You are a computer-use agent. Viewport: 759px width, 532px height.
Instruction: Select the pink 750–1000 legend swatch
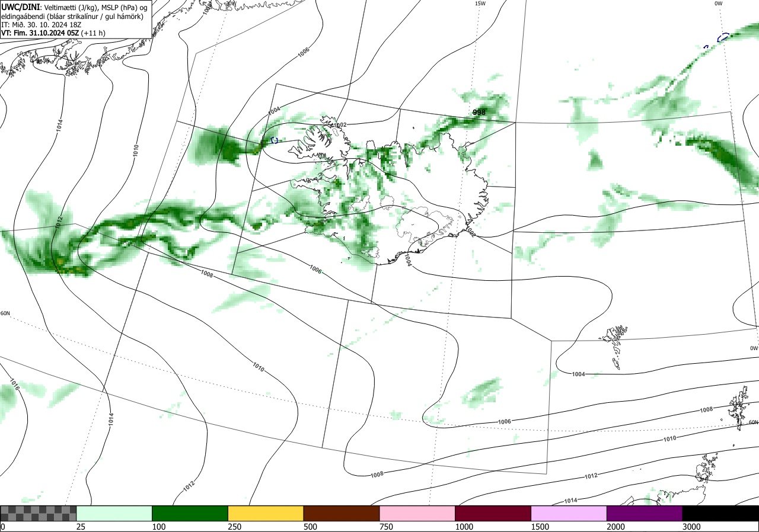417,513
